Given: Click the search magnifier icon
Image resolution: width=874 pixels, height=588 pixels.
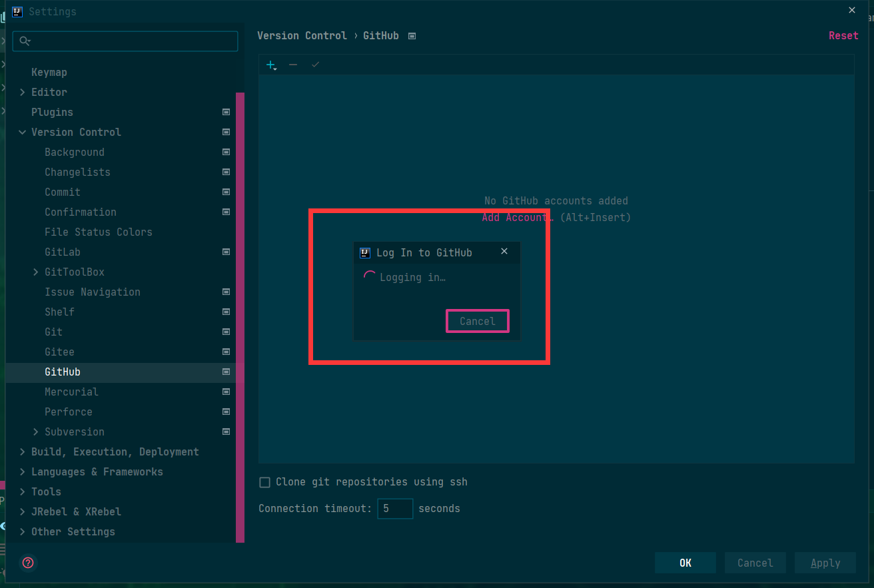Looking at the screenshot, I should 25,41.
